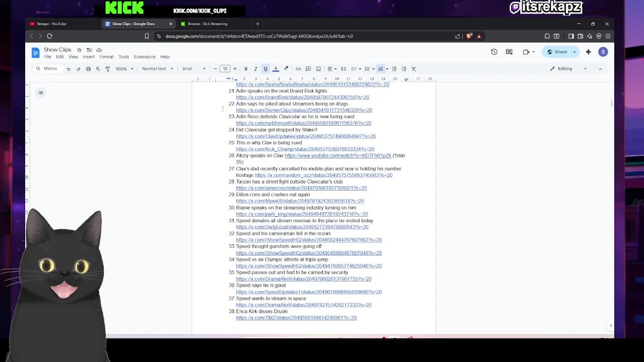Toggle italic formatting
The height and width of the screenshot is (362, 644).
pos(256,69)
